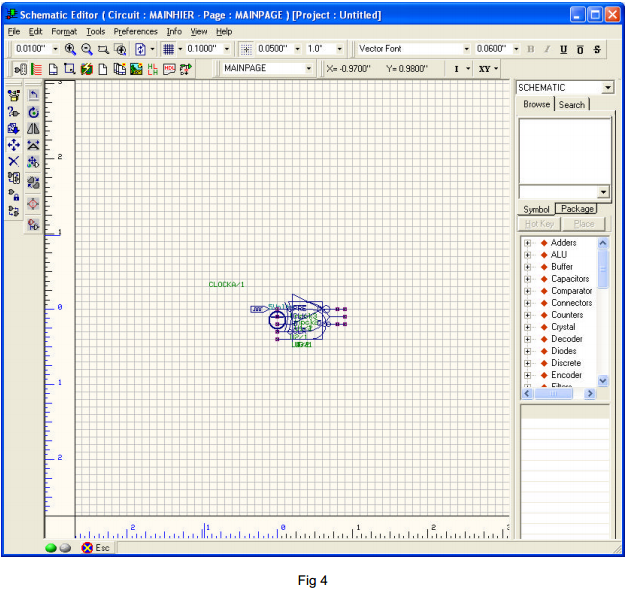
Task: Open the Format menu
Action: tap(64, 31)
